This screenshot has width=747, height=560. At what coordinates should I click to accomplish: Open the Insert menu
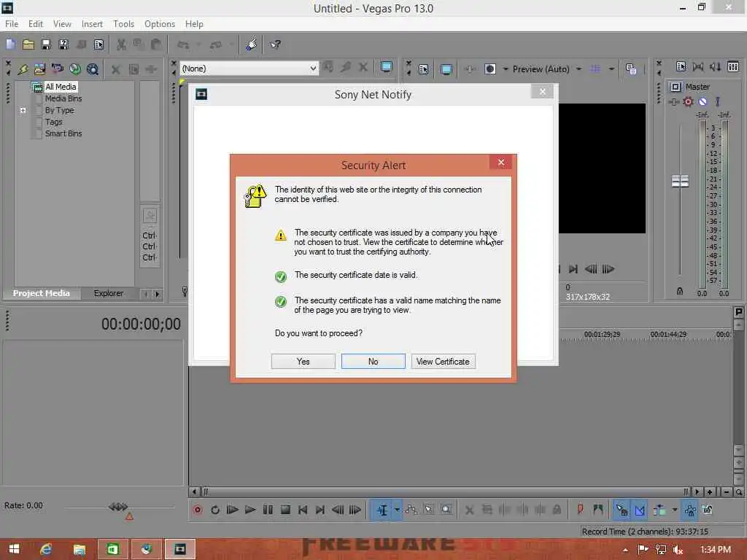[x=92, y=24]
